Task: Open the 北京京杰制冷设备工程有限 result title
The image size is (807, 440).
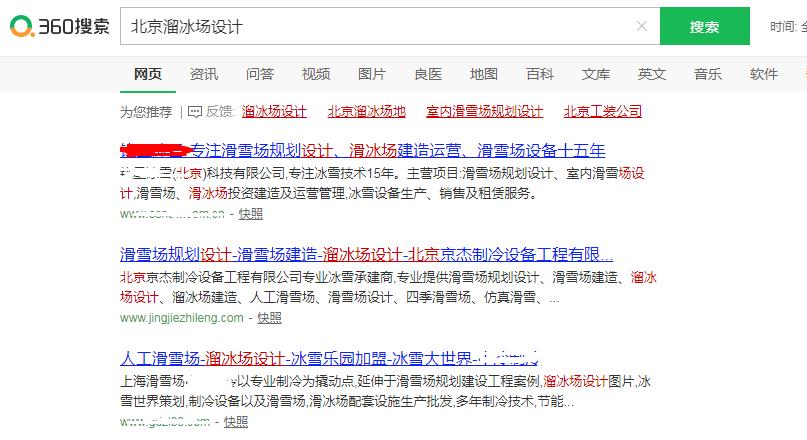Action: (366, 255)
